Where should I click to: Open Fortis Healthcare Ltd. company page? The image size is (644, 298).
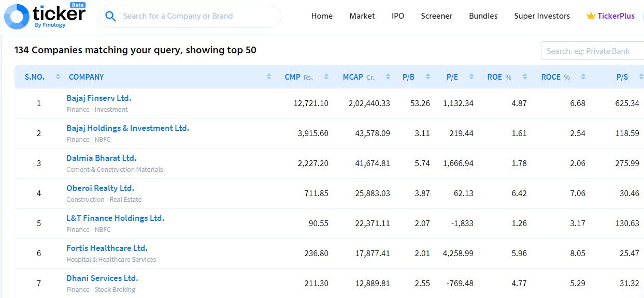point(107,248)
